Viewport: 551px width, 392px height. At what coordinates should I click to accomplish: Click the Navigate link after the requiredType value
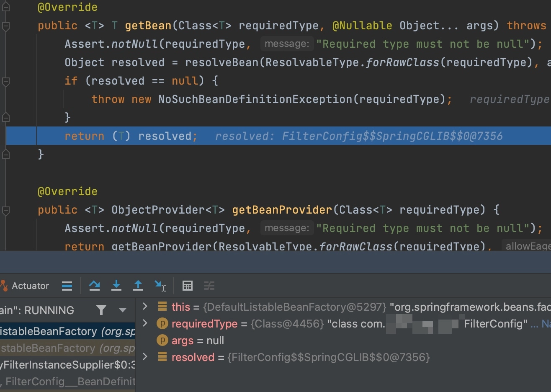pyautogui.click(x=546, y=324)
